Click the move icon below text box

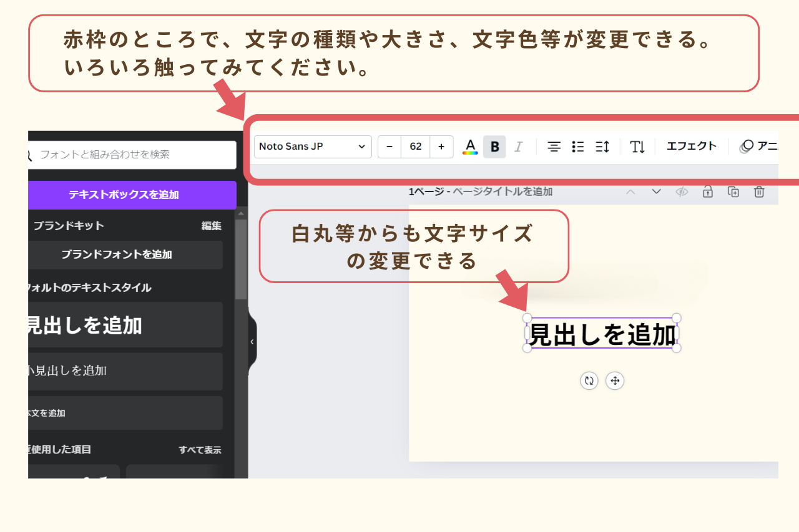pyautogui.click(x=615, y=380)
